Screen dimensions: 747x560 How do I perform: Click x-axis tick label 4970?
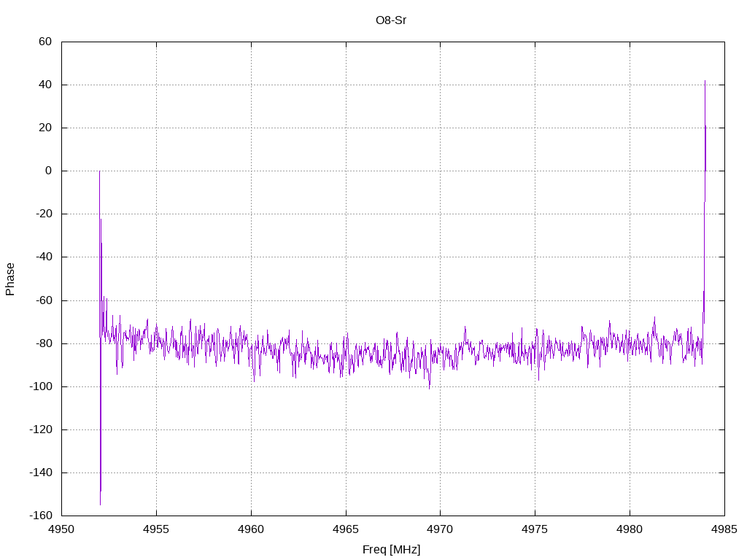[x=440, y=529]
